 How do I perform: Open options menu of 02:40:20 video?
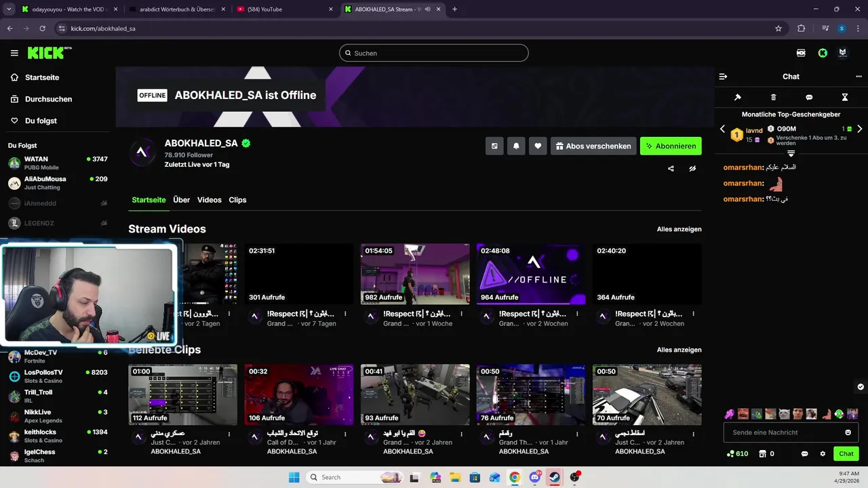click(694, 314)
